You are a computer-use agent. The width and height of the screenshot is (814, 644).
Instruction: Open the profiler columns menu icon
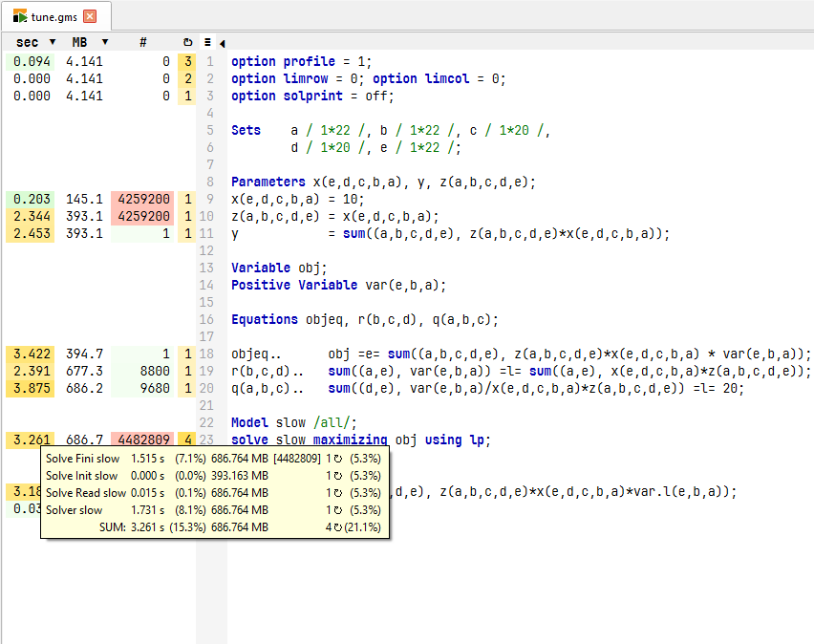207,42
